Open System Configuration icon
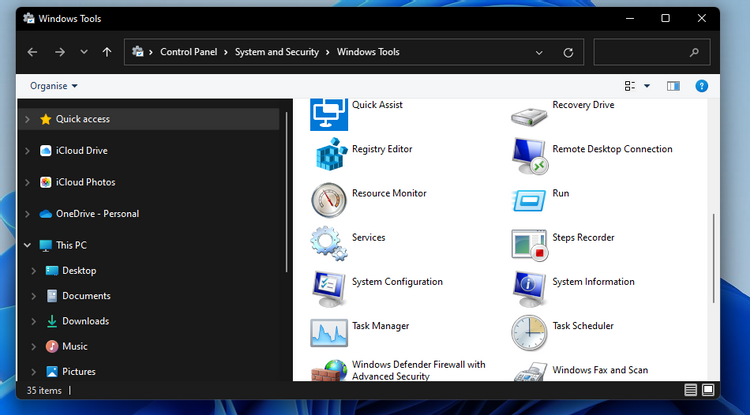Viewport: 750px width, 415px height. (x=329, y=288)
